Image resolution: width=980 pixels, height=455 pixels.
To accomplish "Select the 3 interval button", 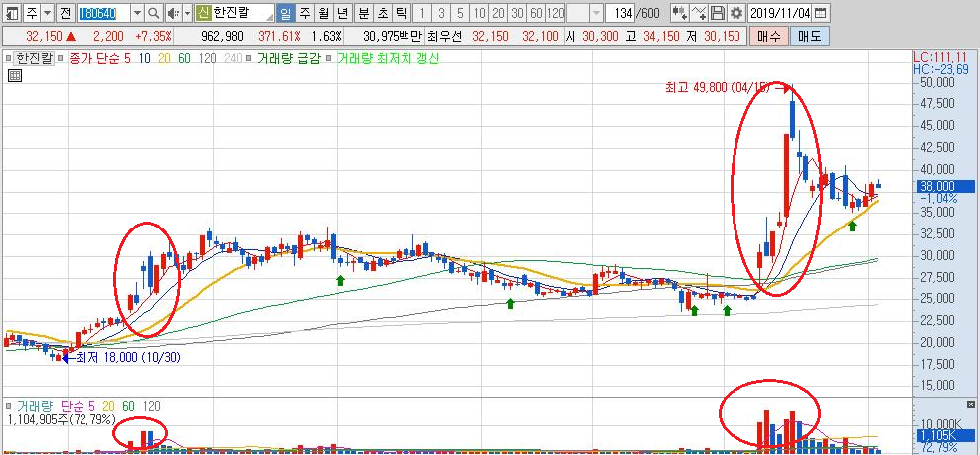I will pos(442,13).
